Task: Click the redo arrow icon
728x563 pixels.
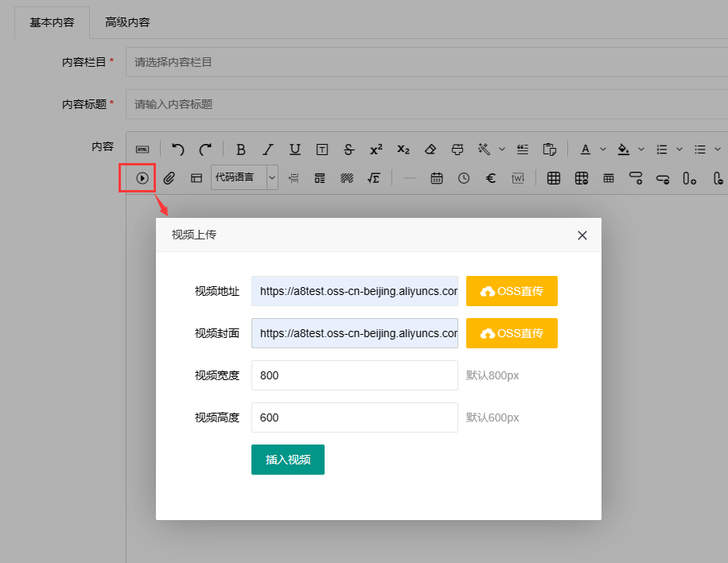Action: point(205,149)
